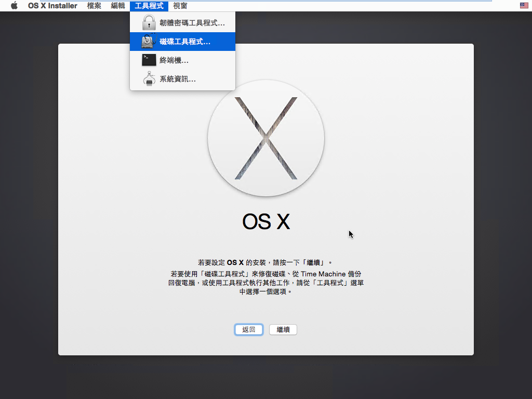The width and height of the screenshot is (532, 399).
Task: Click the 返回 button
Action: tap(249, 329)
